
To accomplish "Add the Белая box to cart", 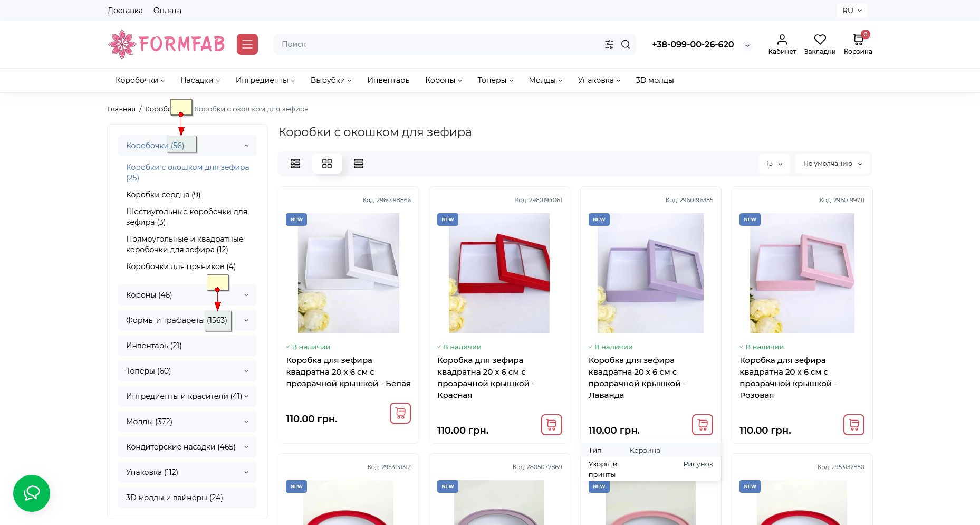I will [x=400, y=413].
